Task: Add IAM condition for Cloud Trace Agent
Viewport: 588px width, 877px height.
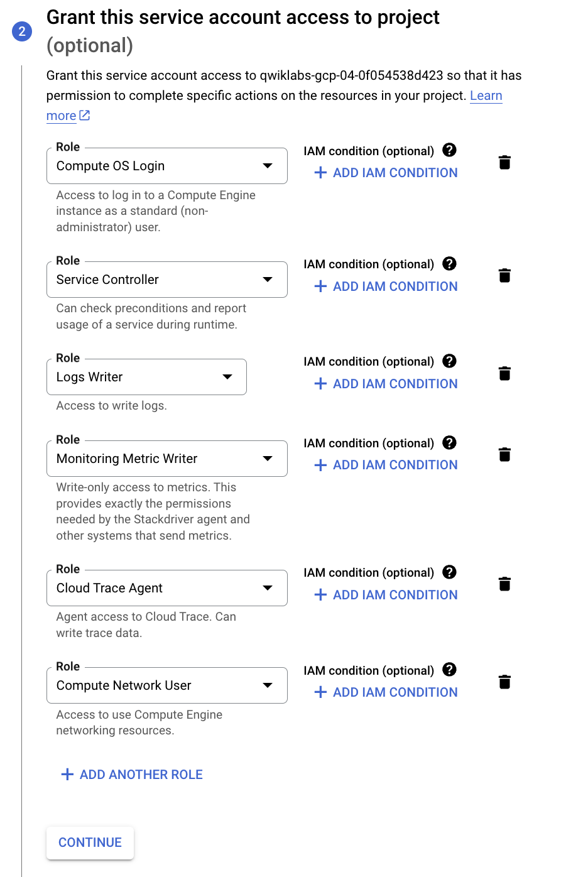Action: click(386, 595)
